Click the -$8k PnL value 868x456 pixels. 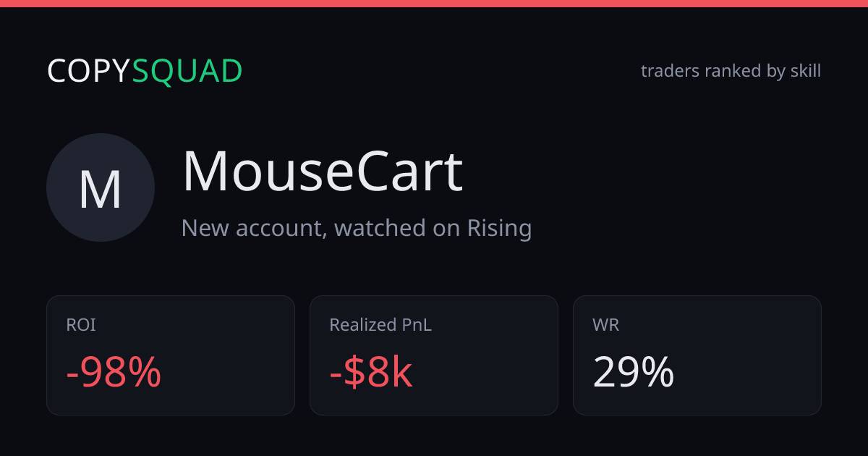[370, 373]
